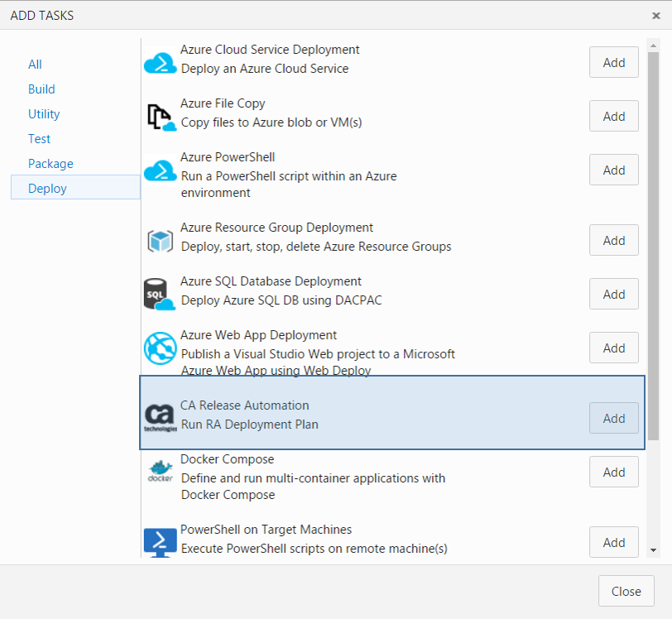
Task: Select the 'Docker Compose' title text
Action: click(x=227, y=459)
